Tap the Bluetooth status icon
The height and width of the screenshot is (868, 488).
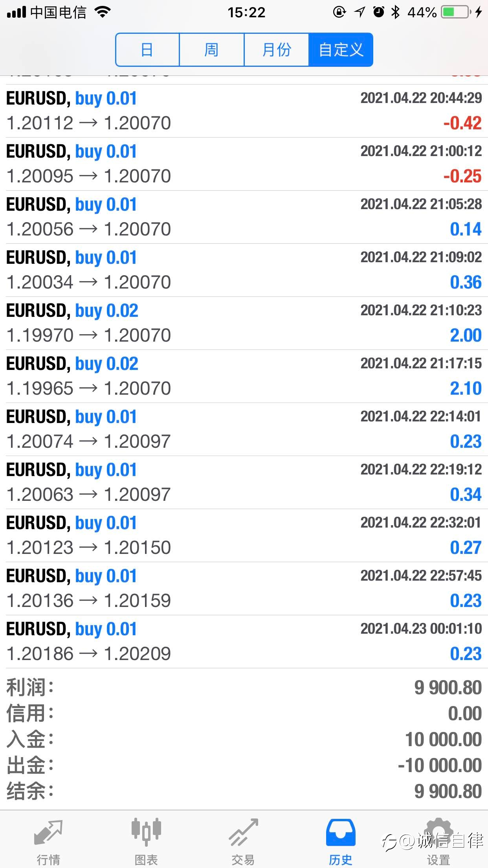coord(395,12)
